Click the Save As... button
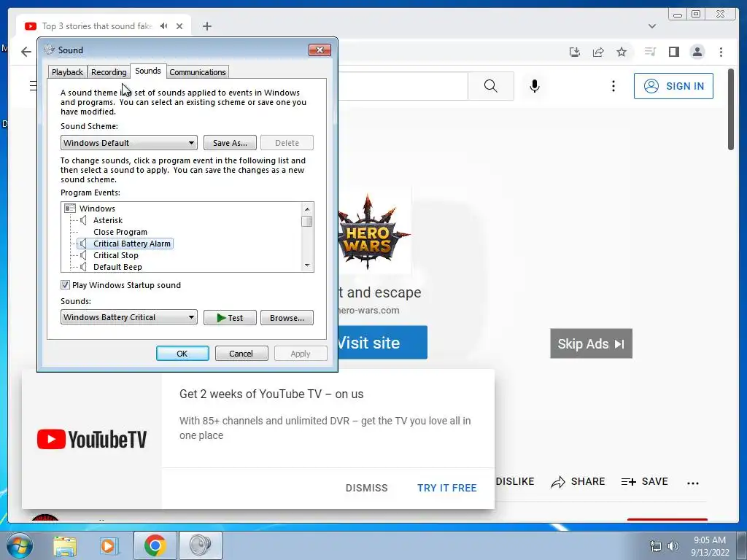Viewport: 747px width, 560px height. [230, 143]
